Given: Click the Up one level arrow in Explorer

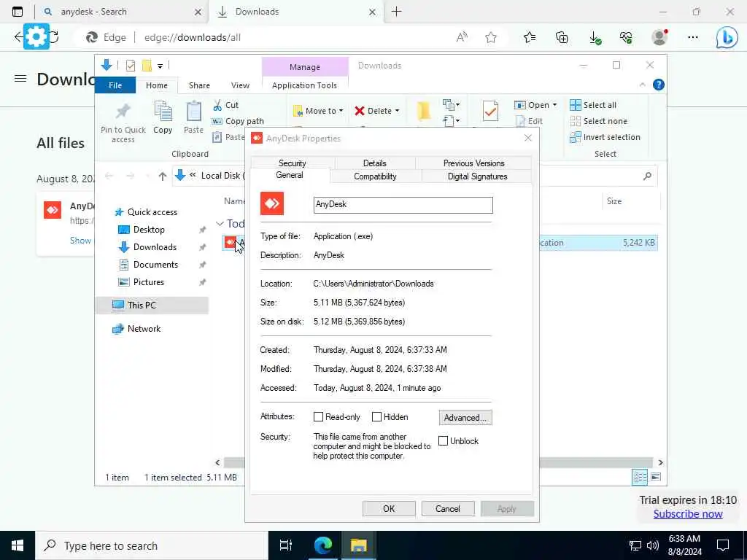Looking at the screenshot, I should coord(163,176).
